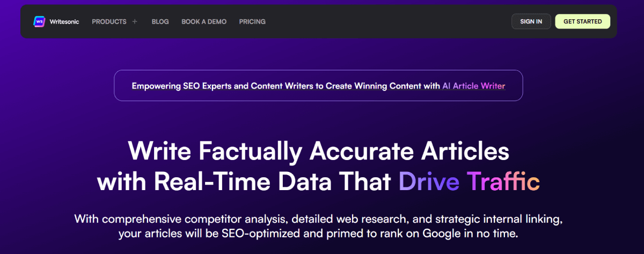Image resolution: width=644 pixels, height=254 pixels.
Task: Click the 'with Real-Time Data That' heading line
Action: (x=245, y=182)
